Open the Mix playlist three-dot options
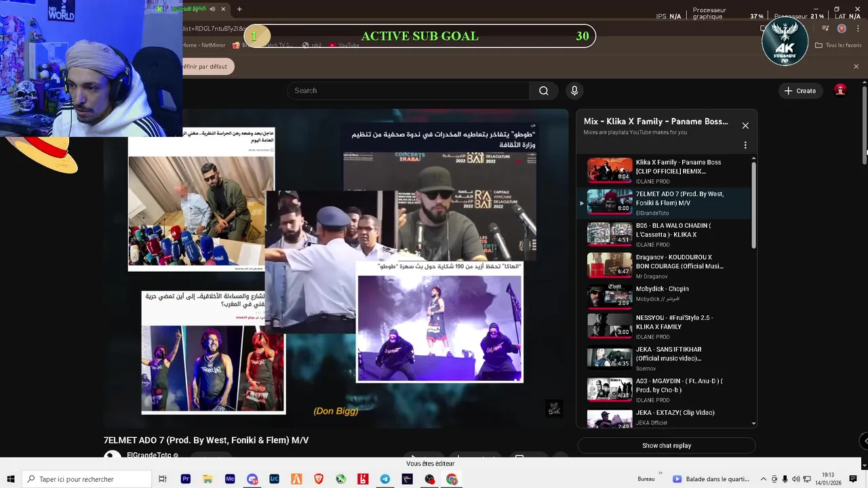The height and width of the screenshot is (488, 868). tap(745, 145)
